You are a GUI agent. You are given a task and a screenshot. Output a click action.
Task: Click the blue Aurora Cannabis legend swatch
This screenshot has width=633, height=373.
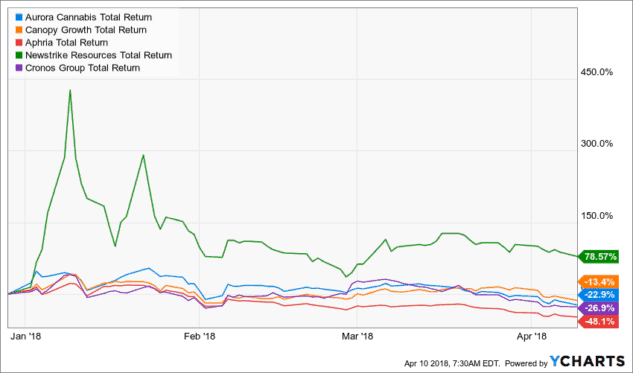coord(18,17)
